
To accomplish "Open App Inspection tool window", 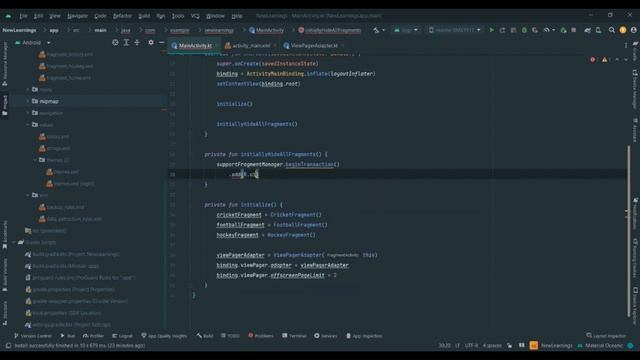I will coord(364,336).
